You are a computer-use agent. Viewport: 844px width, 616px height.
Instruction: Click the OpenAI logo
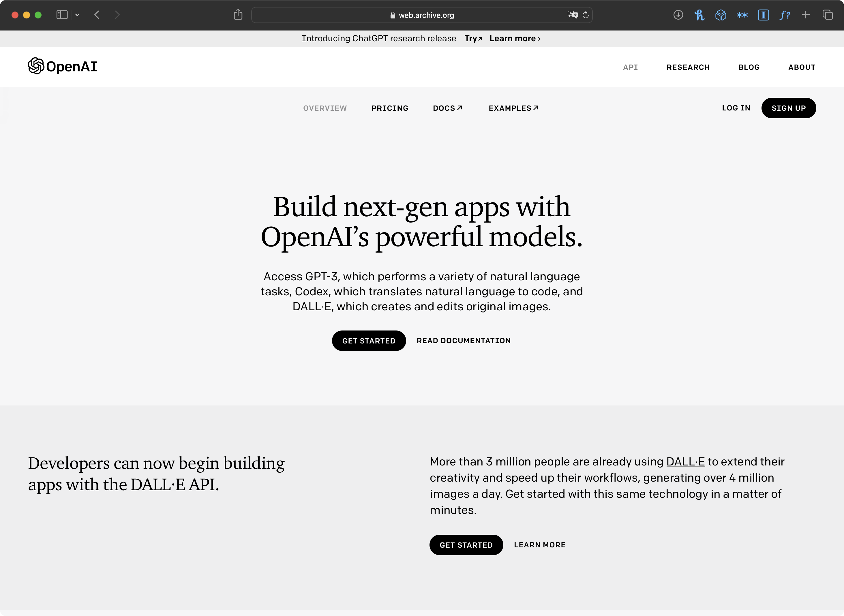pos(63,66)
